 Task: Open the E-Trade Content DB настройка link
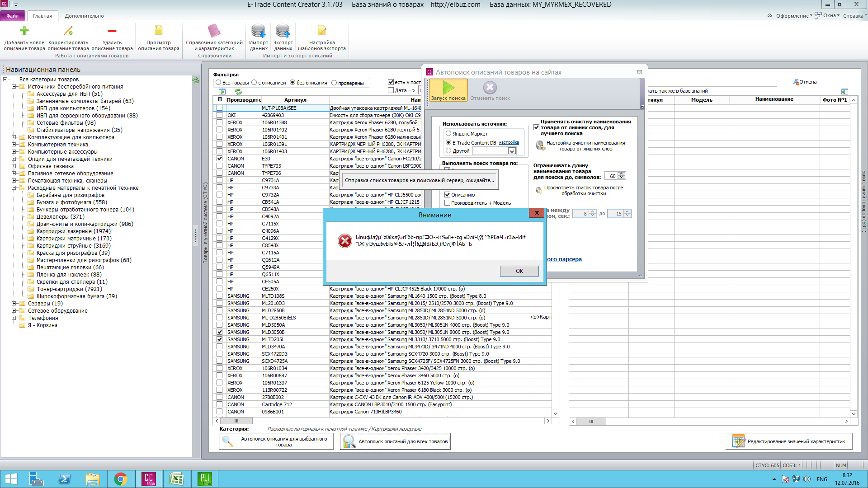tap(509, 143)
